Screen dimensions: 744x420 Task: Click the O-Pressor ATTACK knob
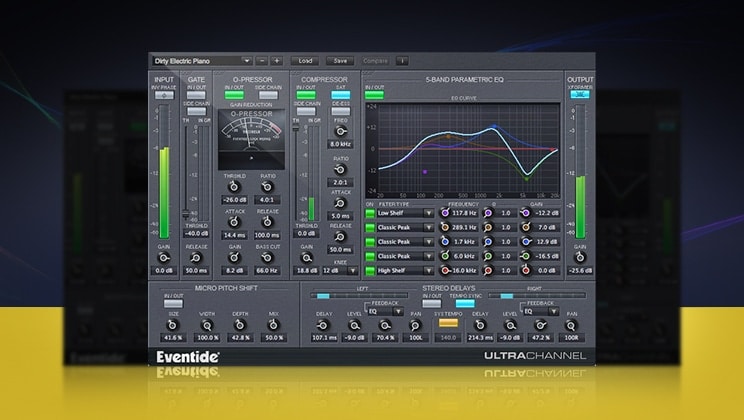pos(234,222)
